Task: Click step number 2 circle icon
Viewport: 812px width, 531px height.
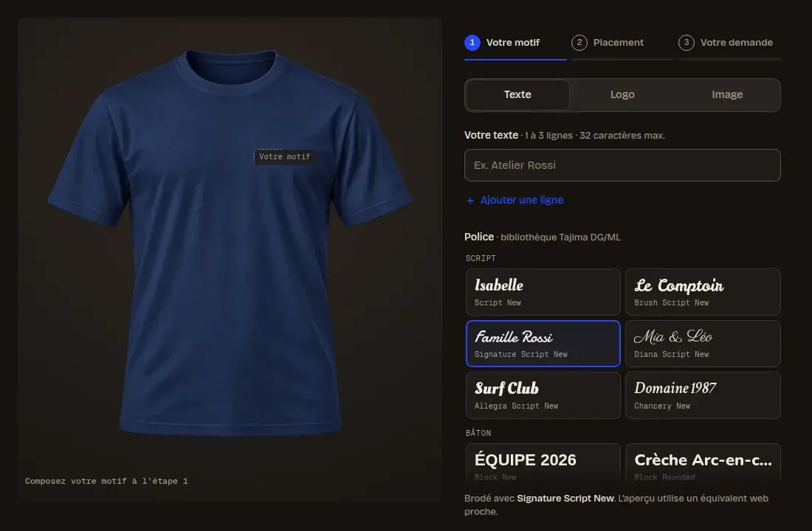Action: coord(579,43)
